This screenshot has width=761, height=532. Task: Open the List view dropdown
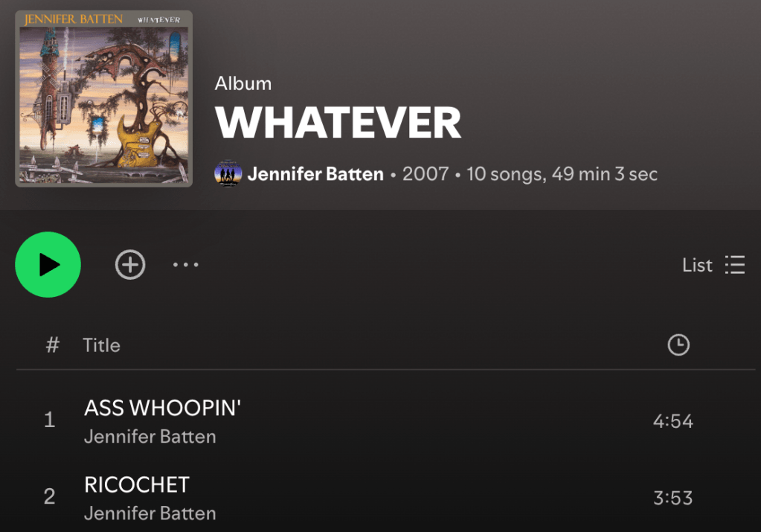point(713,265)
